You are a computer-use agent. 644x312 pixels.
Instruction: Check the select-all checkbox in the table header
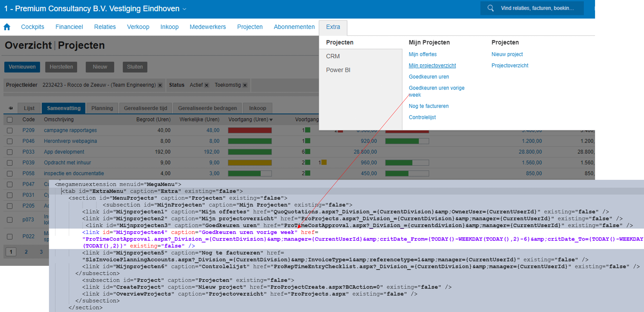click(9, 120)
